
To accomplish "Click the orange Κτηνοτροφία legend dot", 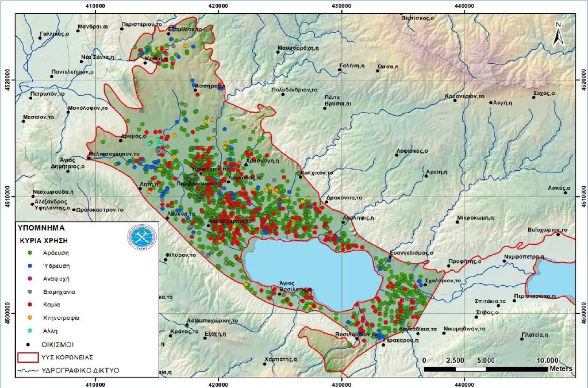I will point(30,318).
